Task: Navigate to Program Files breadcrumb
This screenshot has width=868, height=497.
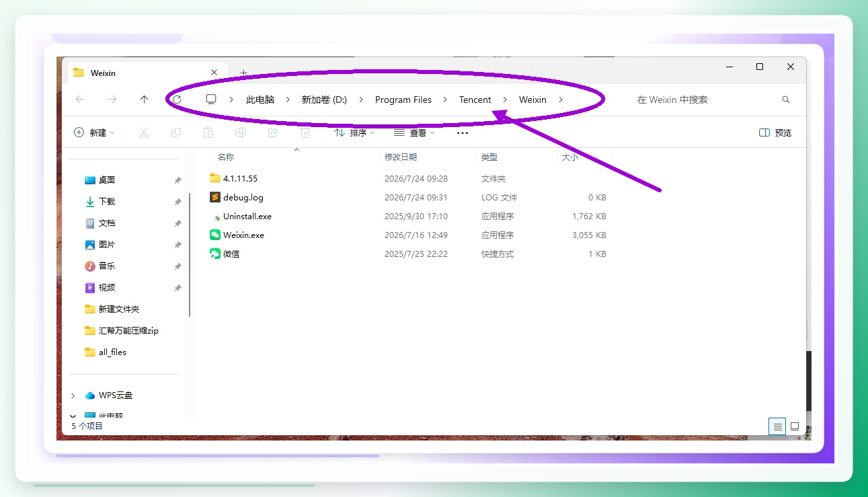Action: 403,100
